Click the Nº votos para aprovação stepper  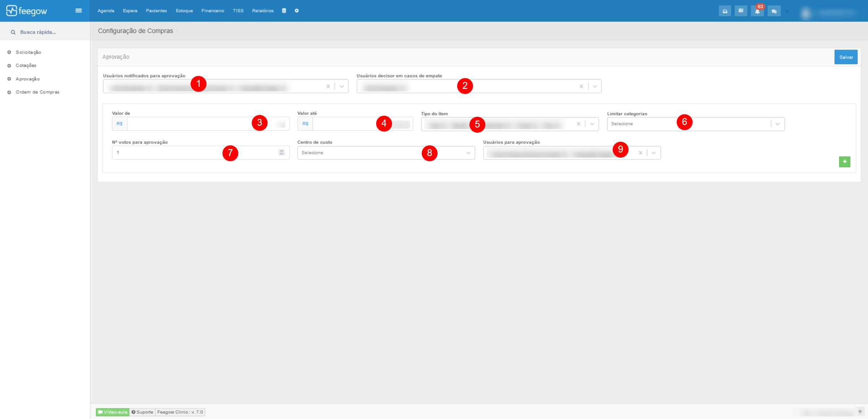281,153
